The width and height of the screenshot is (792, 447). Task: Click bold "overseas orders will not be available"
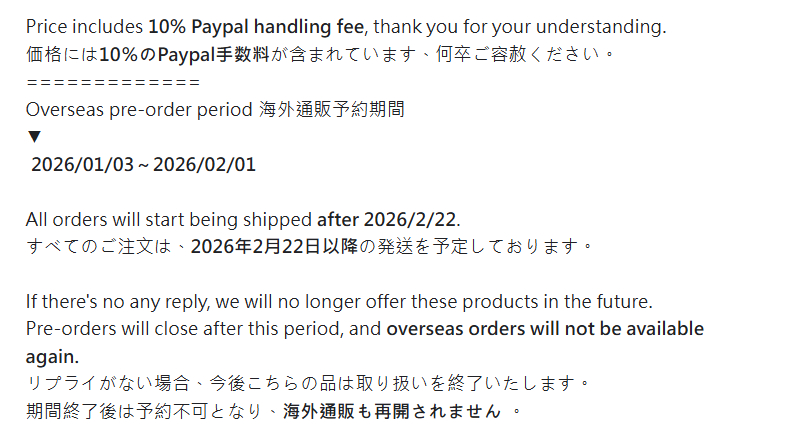pyautogui.click(x=545, y=329)
